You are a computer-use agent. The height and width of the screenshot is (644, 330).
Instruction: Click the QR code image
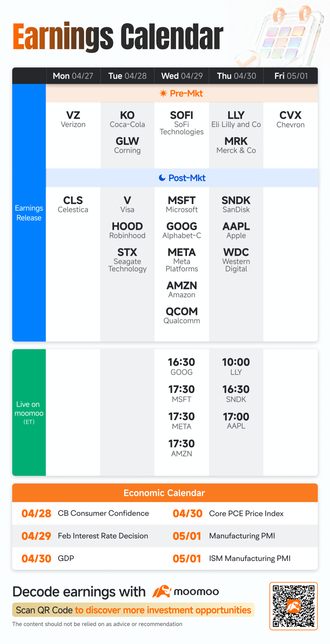(x=294, y=606)
